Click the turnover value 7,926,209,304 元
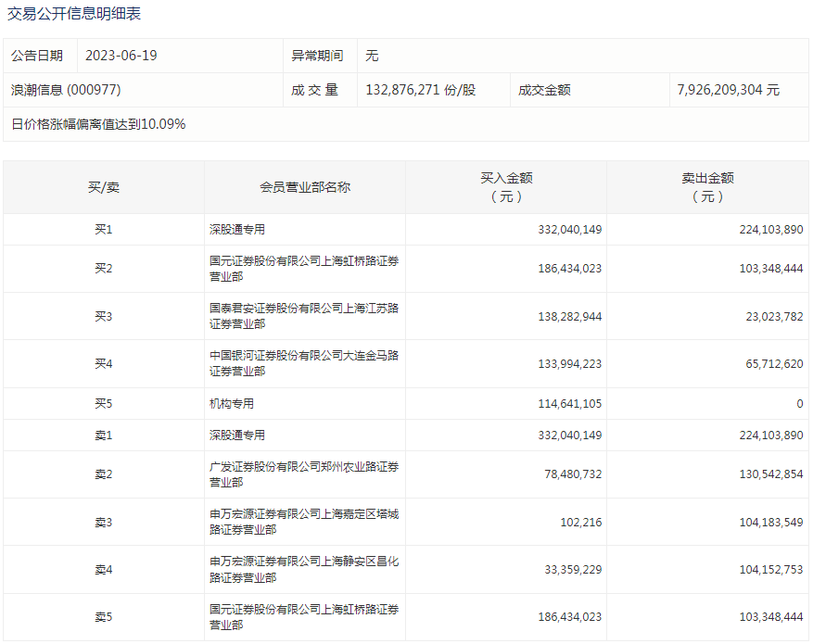 pyautogui.click(x=729, y=90)
